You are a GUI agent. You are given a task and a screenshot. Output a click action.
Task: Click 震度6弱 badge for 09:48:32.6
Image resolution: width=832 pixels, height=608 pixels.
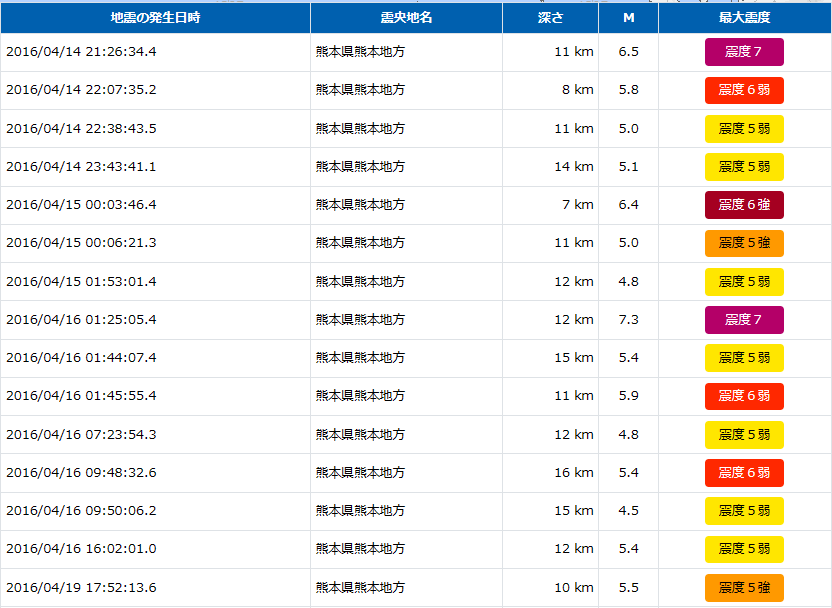[x=744, y=473]
